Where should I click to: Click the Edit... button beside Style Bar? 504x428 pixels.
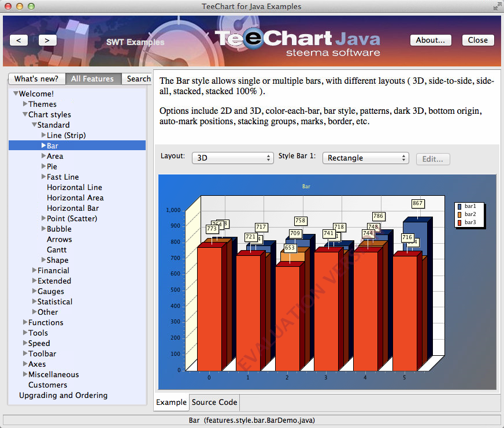[433, 159]
